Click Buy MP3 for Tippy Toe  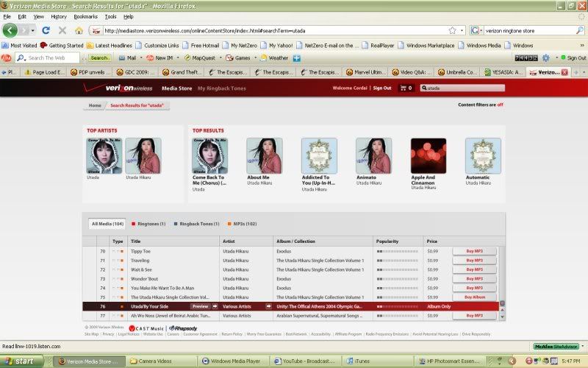[x=474, y=251]
